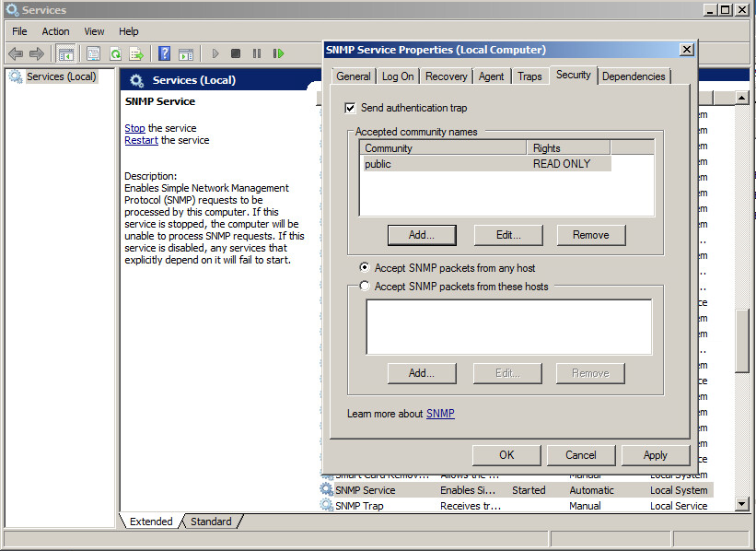Image resolution: width=756 pixels, height=551 pixels.
Task: Uncheck Send authentication trap checkbox
Action: click(x=350, y=108)
